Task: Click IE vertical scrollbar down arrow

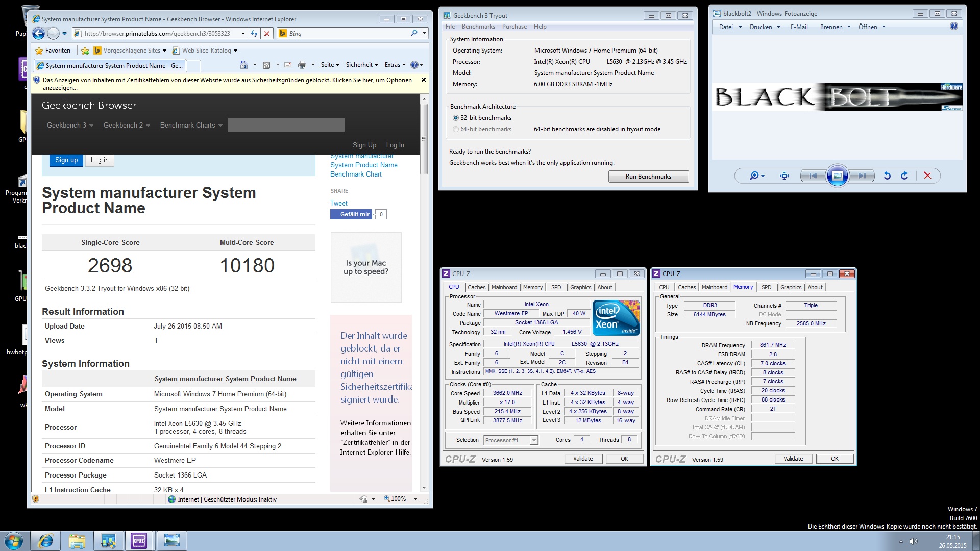Action: pos(424,488)
